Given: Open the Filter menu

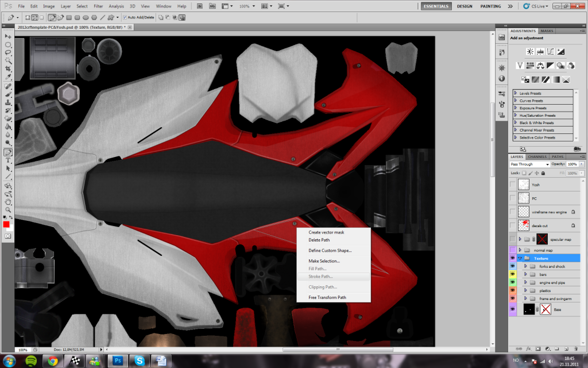Looking at the screenshot, I should [98, 6].
